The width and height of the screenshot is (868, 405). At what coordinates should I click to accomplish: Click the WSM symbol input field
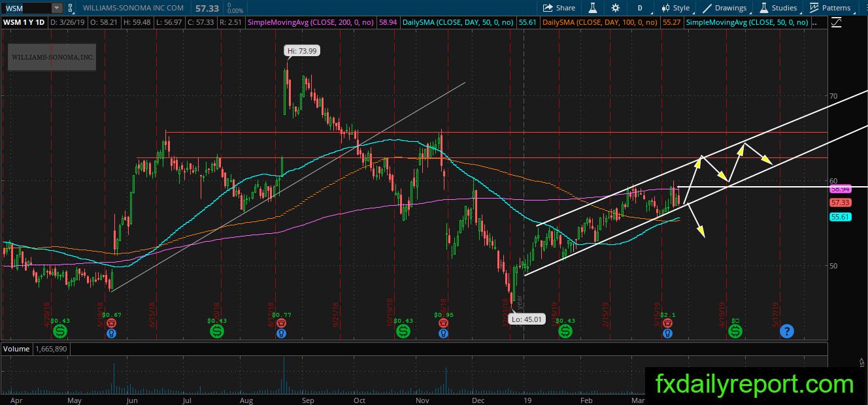click(25, 8)
